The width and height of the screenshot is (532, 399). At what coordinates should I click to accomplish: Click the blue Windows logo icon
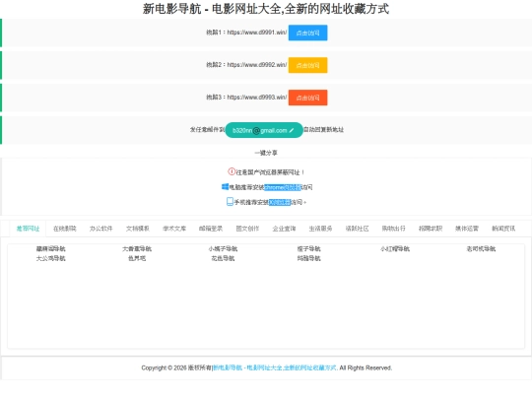(225, 186)
